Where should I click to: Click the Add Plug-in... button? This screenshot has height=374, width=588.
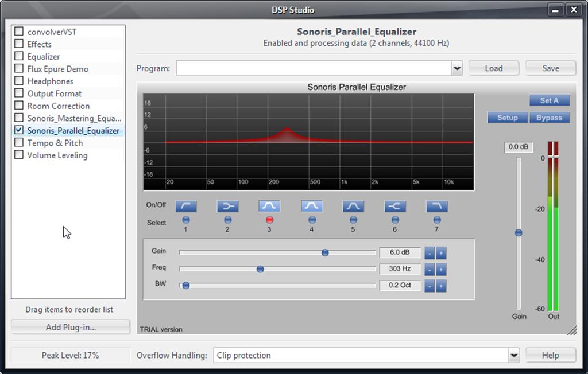(71, 327)
